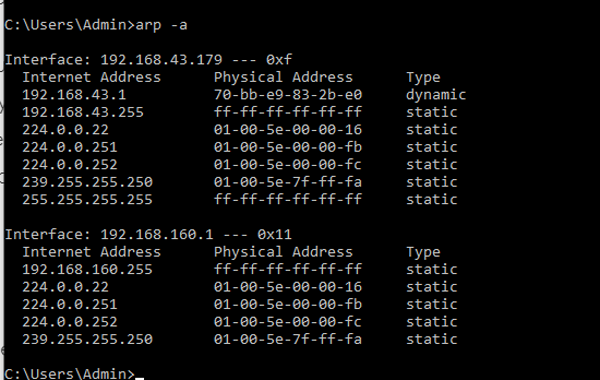Click 224.0.0.251 in the second table
Screen dimensions: 600x380
70,305
